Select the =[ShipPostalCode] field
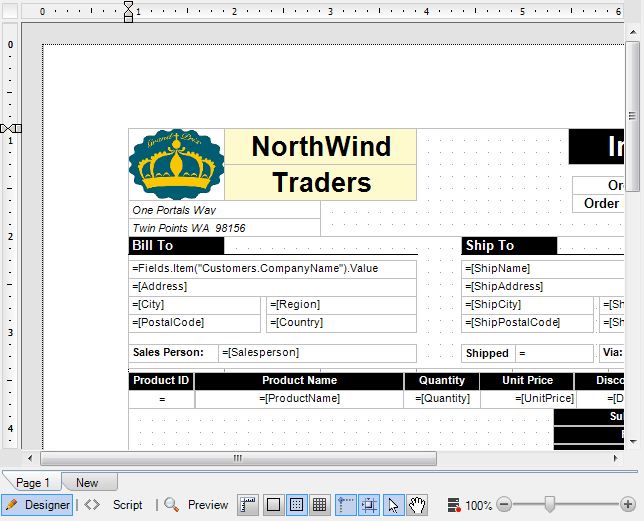Screen dimensions: 644x521 point(527,323)
